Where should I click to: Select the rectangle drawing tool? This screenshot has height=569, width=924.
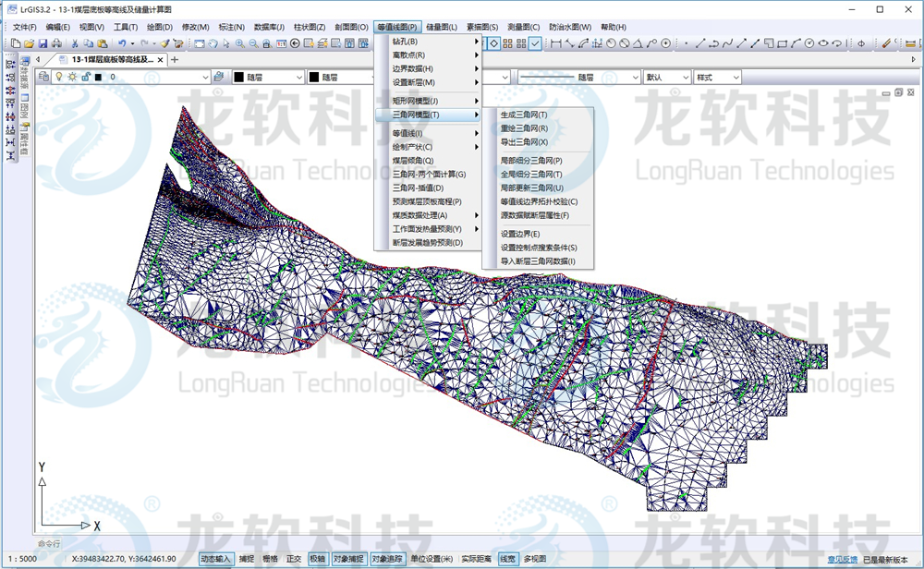pos(782,43)
